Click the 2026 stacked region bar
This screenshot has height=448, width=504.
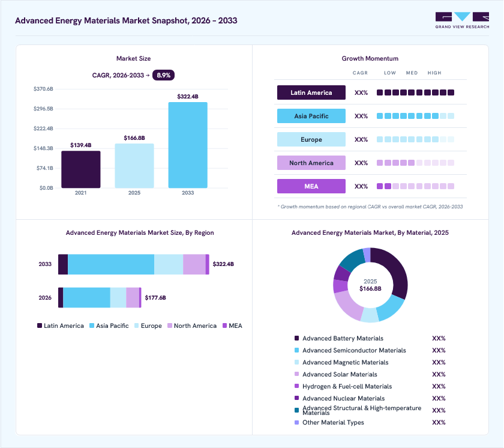coord(100,297)
